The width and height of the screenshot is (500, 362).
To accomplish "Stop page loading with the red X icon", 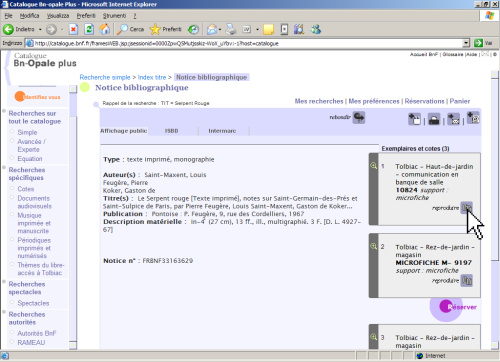I will point(73,30).
